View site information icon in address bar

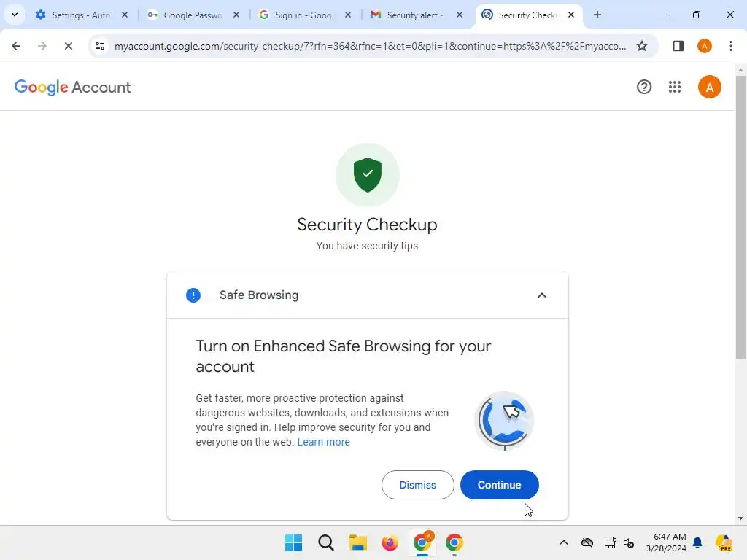pos(99,46)
